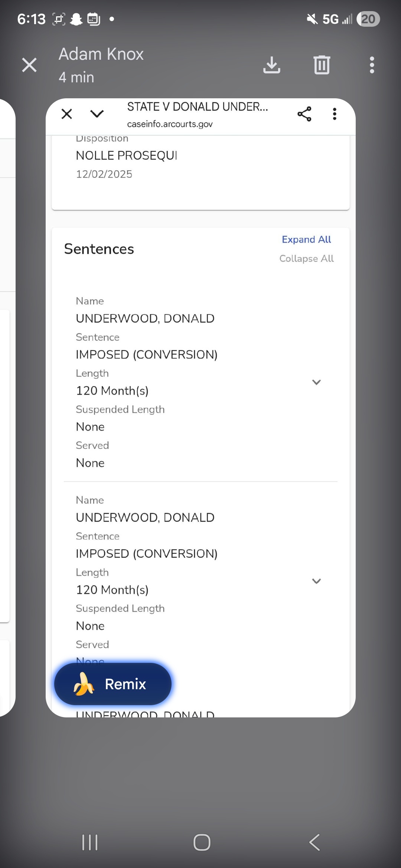The width and height of the screenshot is (401, 868).
Task: Tap the Adam Knox sender name
Action: tap(101, 54)
